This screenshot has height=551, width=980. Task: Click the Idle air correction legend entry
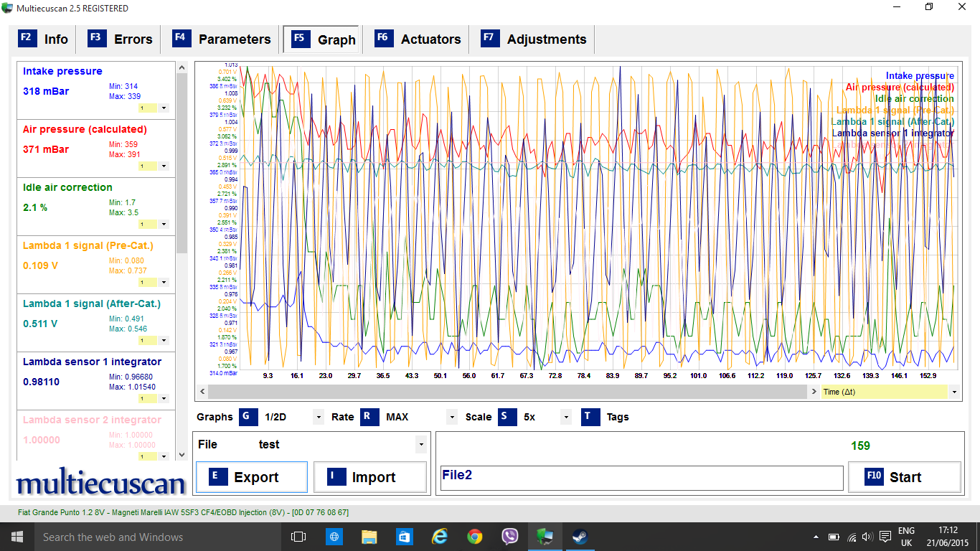coord(915,98)
